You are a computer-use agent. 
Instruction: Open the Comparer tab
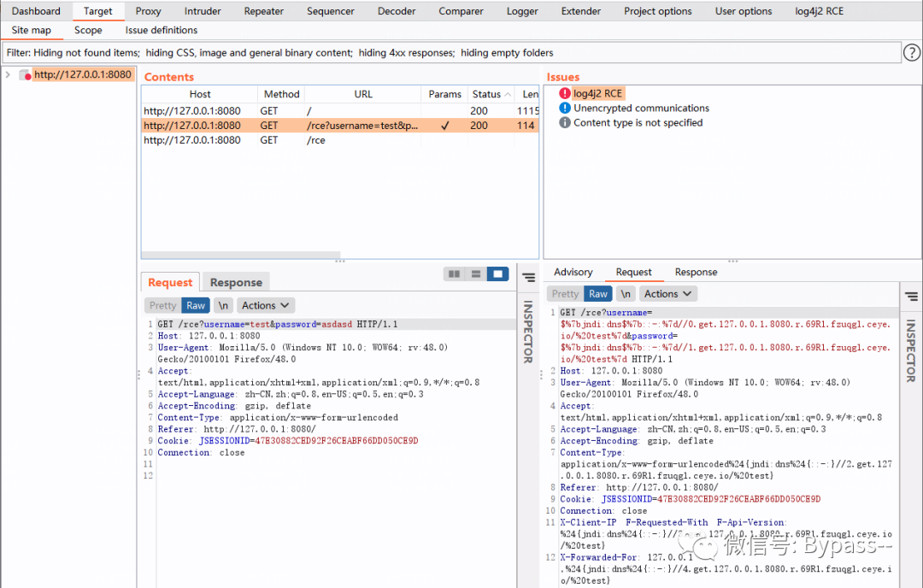pyautogui.click(x=461, y=11)
